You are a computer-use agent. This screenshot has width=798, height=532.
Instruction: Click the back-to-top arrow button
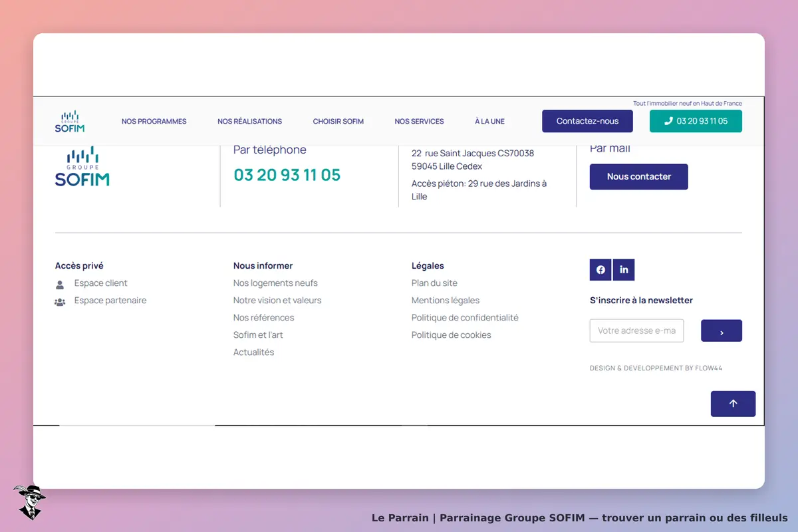(733, 404)
